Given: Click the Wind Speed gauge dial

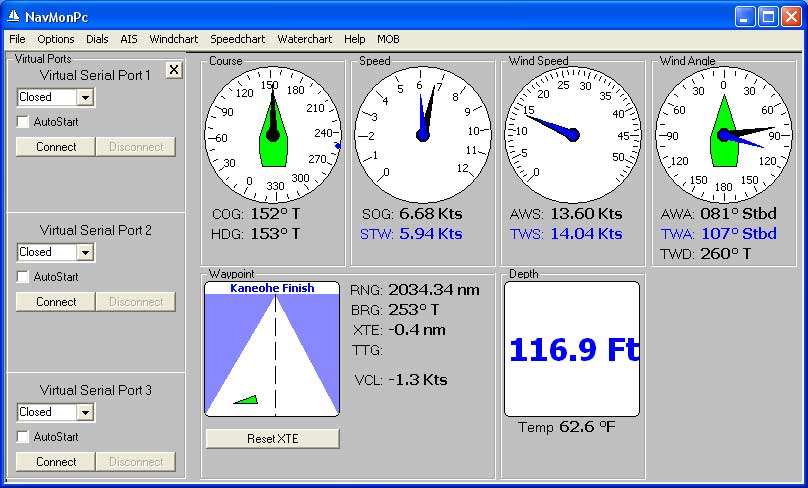Looking at the screenshot, I should [572, 134].
